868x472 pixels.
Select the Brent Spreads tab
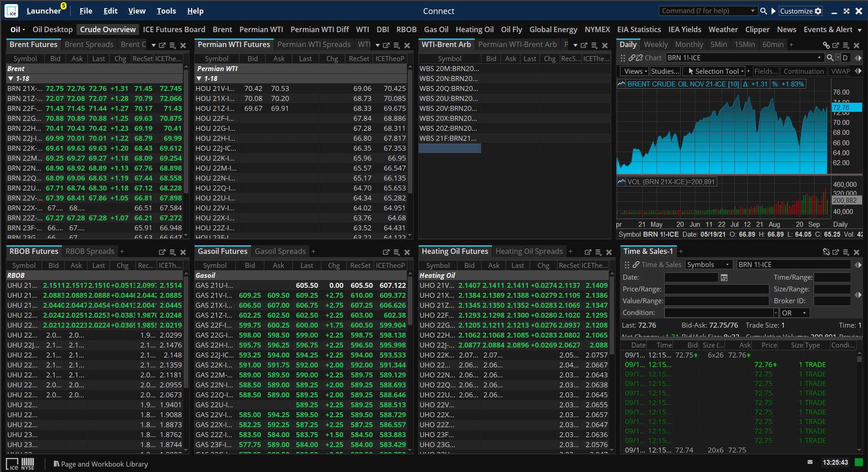pyautogui.click(x=89, y=44)
